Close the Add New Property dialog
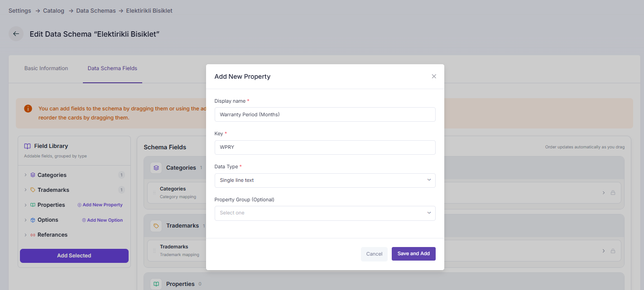Image resolution: width=644 pixels, height=290 pixels. click(x=434, y=76)
